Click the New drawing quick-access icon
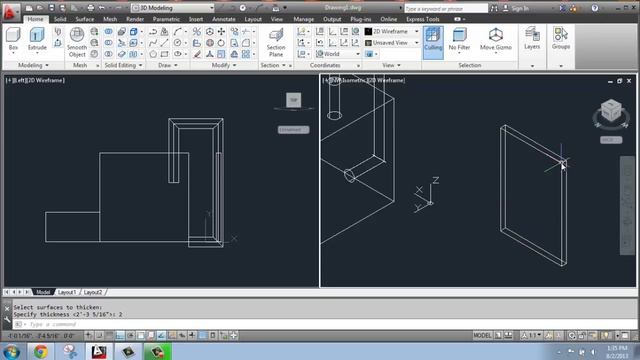640x360 pixels. (29, 8)
